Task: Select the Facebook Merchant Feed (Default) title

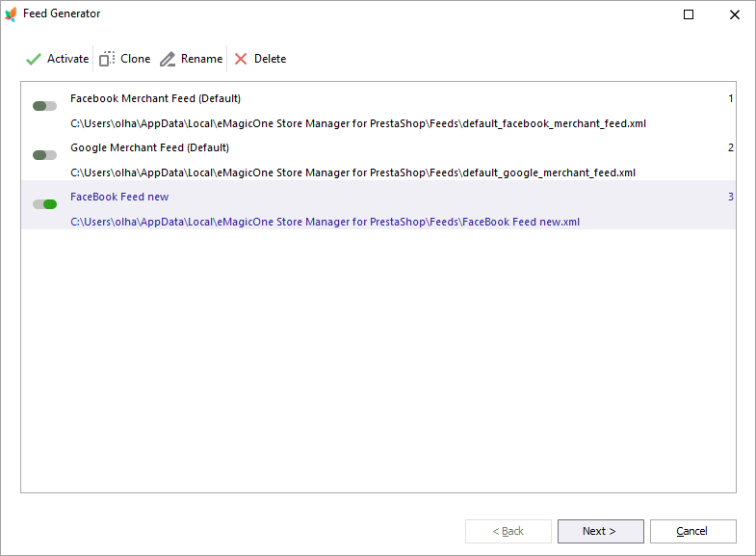Action: coord(155,98)
